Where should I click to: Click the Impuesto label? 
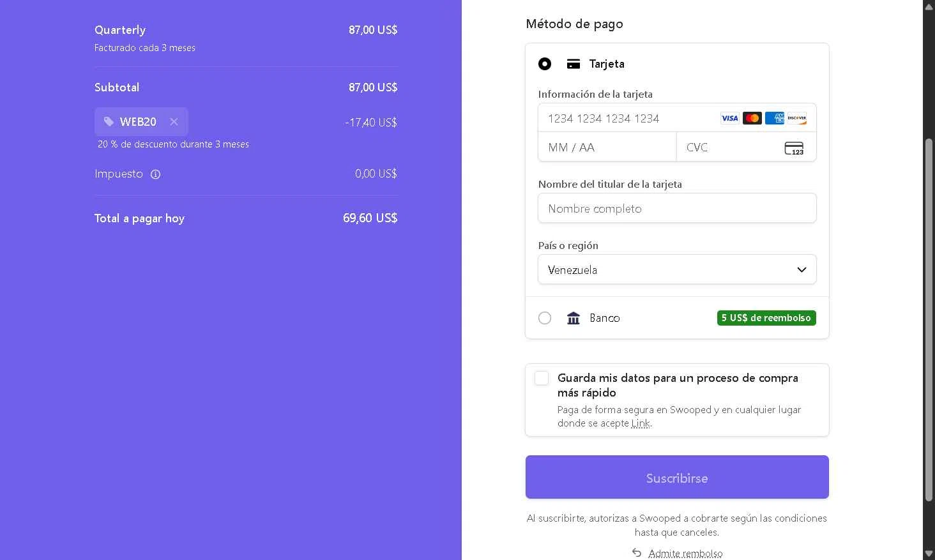pyautogui.click(x=119, y=174)
